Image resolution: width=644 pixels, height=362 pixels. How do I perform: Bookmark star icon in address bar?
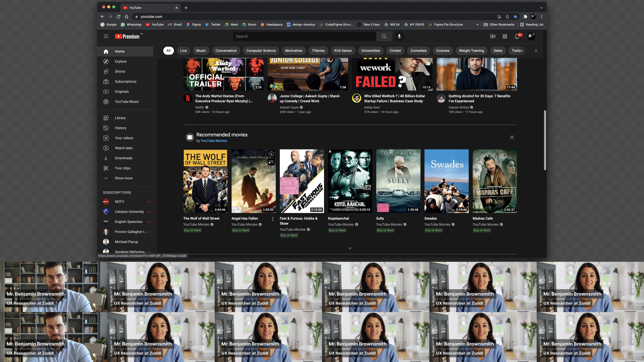tap(515, 16)
